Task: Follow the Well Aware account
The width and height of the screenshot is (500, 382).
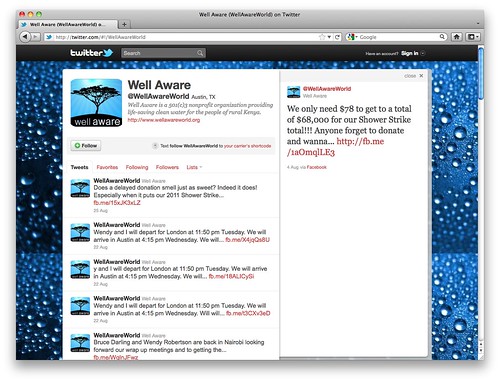Action: click(x=86, y=146)
